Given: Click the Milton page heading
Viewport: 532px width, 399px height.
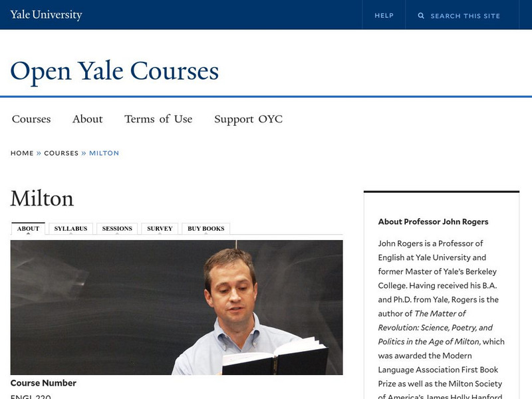Looking at the screenshot, I should pos(42,198).
